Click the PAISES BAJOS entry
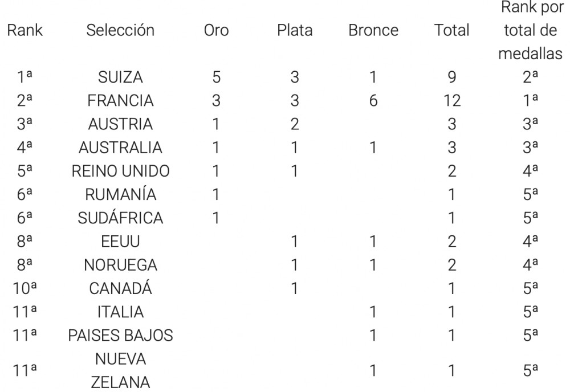Viewport: 570px width, 392px height. 120,336
